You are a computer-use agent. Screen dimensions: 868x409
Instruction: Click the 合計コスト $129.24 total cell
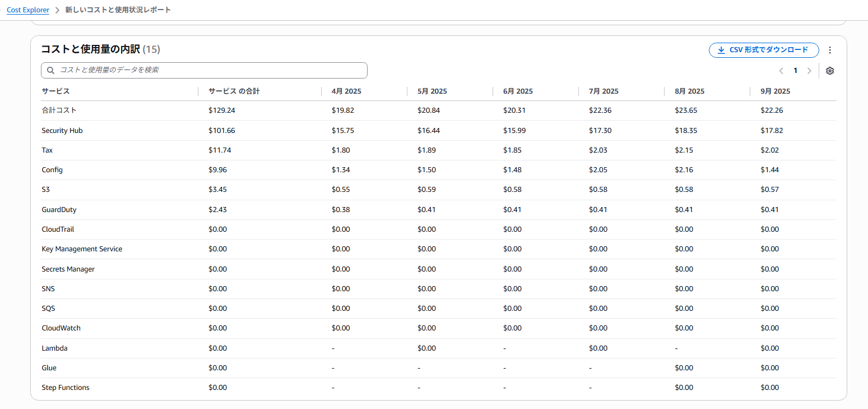pos(222,110)
